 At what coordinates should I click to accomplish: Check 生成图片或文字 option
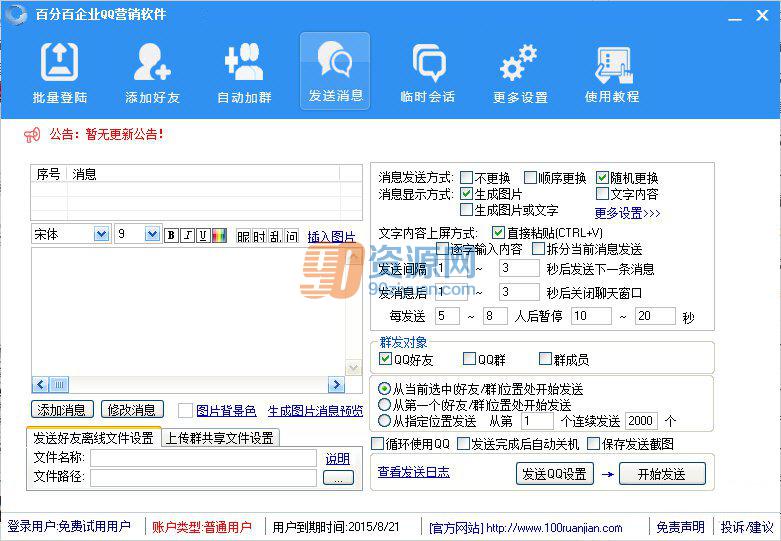pyautogui.click(x=466, y=209)
